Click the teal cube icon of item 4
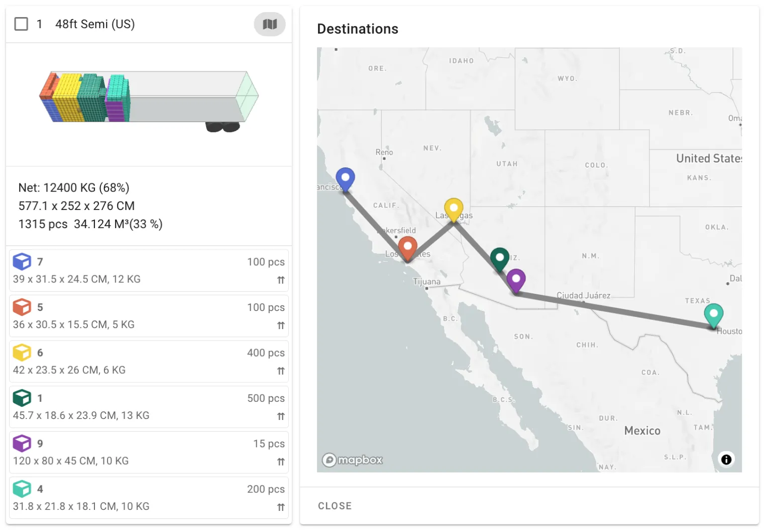The width and height of the screenshot is (764, 532). click(22, 489)
